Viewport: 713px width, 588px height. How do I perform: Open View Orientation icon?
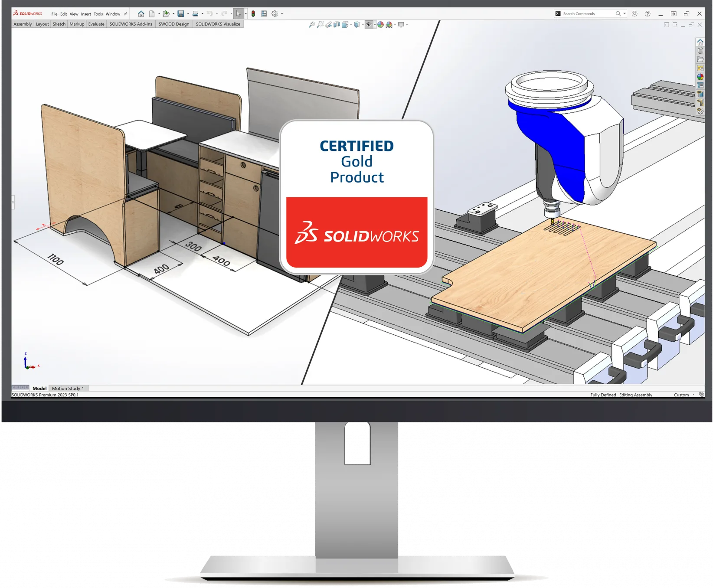(345, 25)
